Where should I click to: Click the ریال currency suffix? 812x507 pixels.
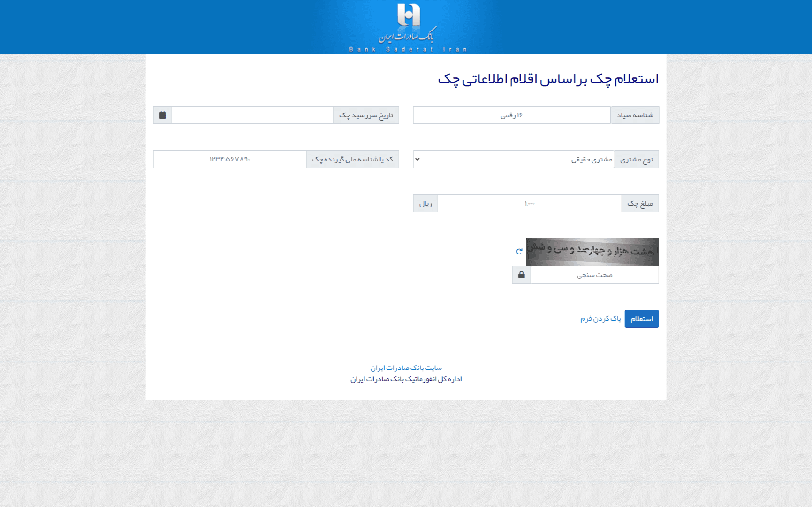(x=425, y=203)
